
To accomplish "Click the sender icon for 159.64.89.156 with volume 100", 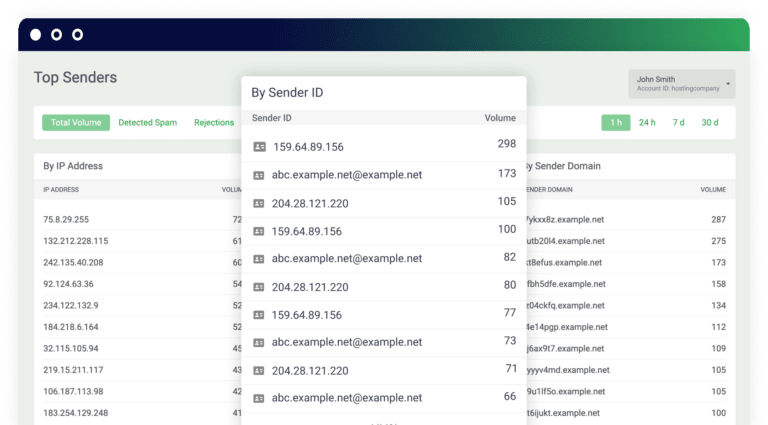I will click(x=259, y=231).
